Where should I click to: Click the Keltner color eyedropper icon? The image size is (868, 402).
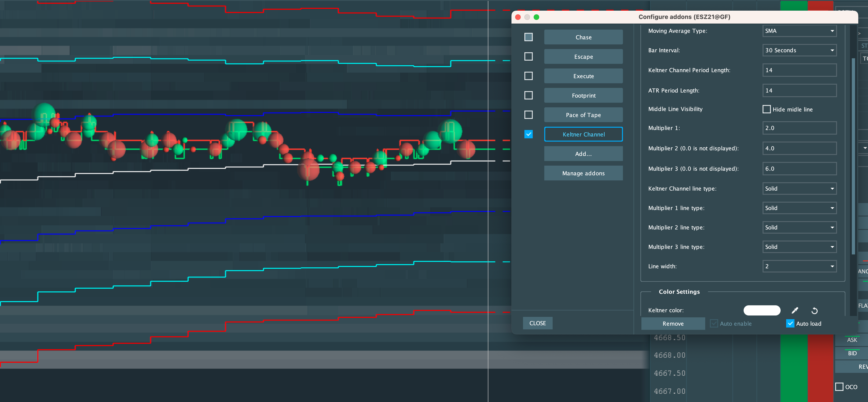794,310
